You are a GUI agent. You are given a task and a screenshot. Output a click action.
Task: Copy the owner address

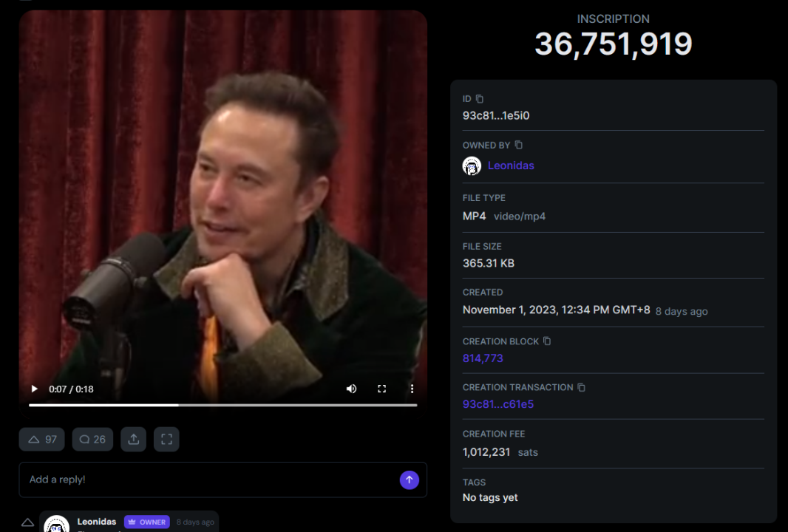click(x=518, y=145)
